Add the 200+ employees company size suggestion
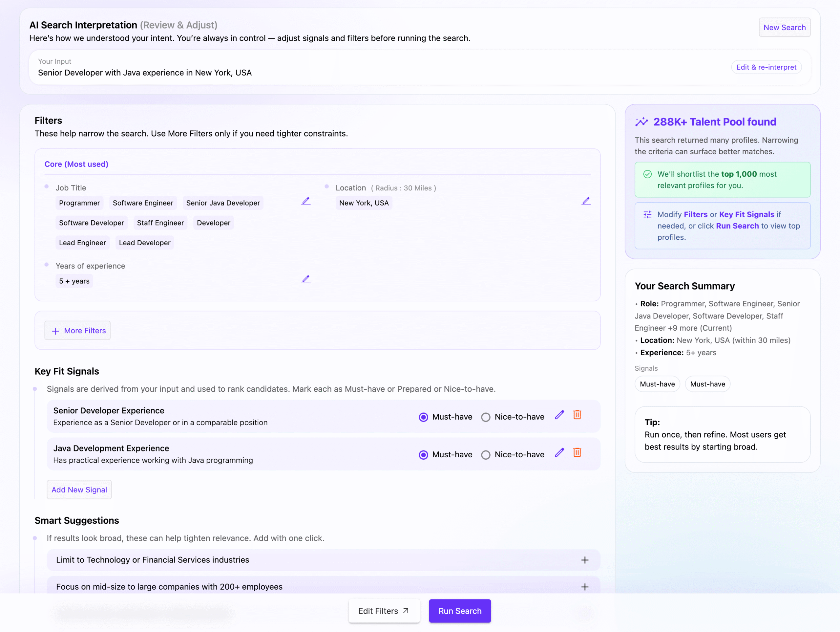Viewport: 840px width, 632px height. 584,587
